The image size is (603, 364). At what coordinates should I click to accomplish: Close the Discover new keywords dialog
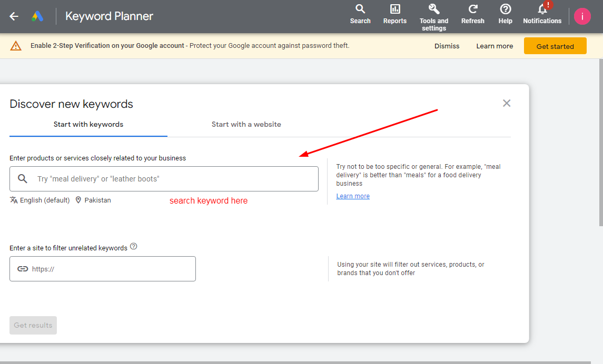tap(507, 103)
